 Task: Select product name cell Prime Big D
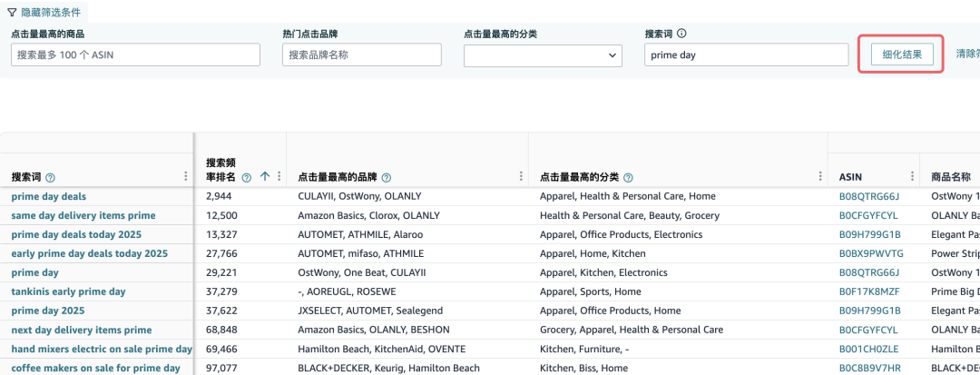point(955,291)
